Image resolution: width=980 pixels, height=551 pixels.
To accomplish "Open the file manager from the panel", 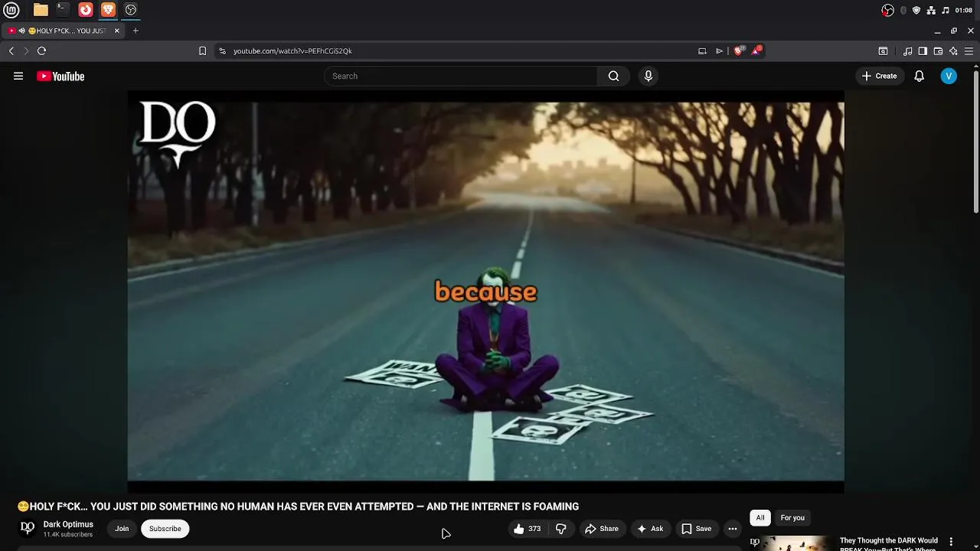I will pyautogui.click(x=41, y=10).
